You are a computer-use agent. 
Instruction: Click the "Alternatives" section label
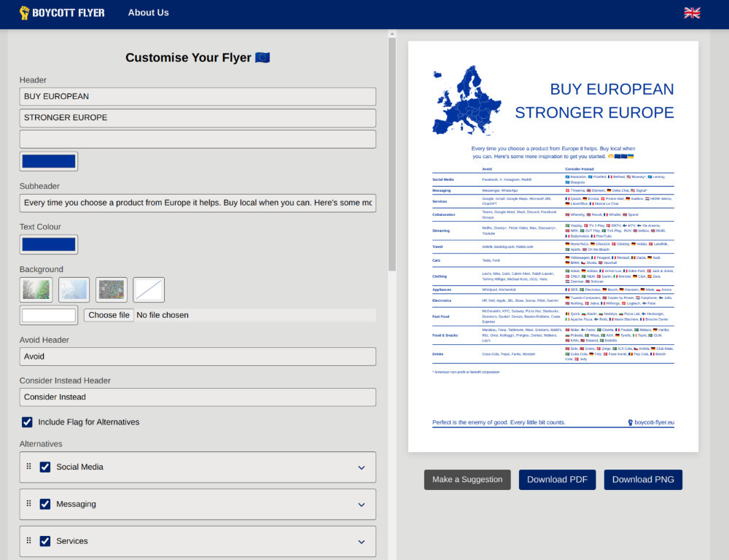click(x=41, y=444)
